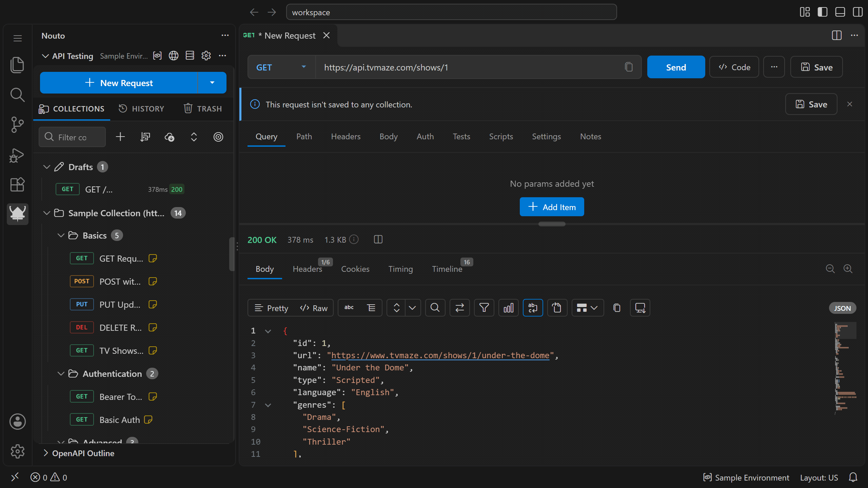Open Source Control view in activity bar
Viewport: 868px width, 488px height.
click(17, 125)
